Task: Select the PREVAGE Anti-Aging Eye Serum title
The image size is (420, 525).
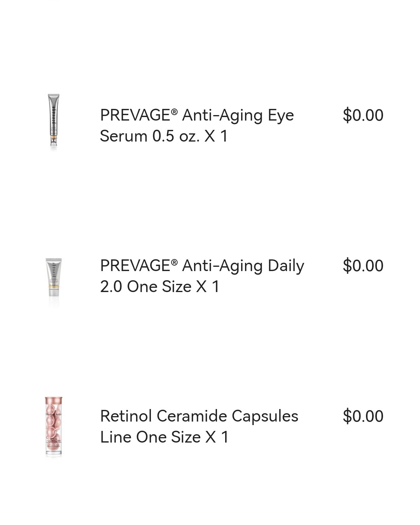Action: [x=197, y=126]
